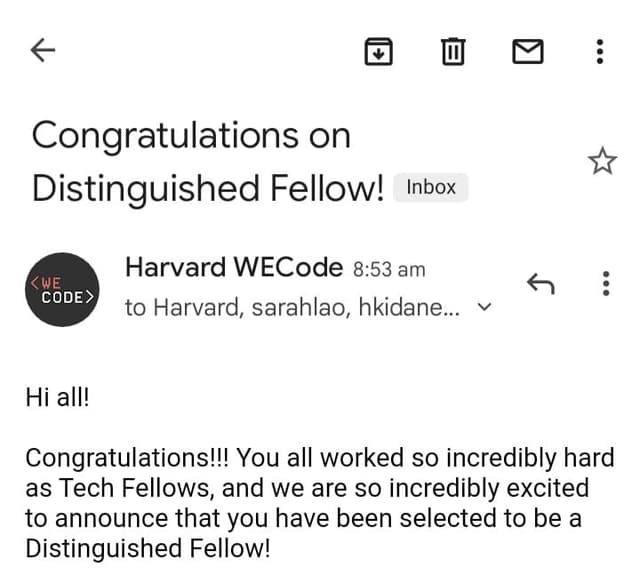Image resolution: width=640 pixels, height=582 pixels.
Task: Click "excited" in the message body
Action: [x=548, y=488]
